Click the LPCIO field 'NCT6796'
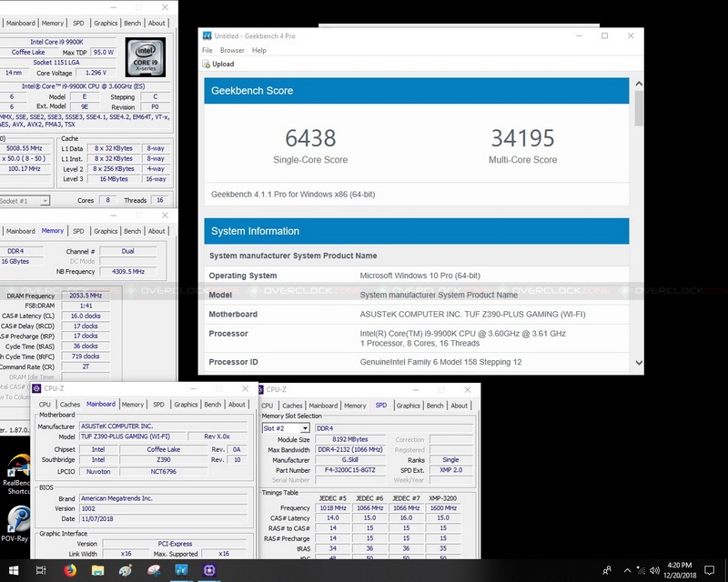728x582 pixels. tap(164, 472)
